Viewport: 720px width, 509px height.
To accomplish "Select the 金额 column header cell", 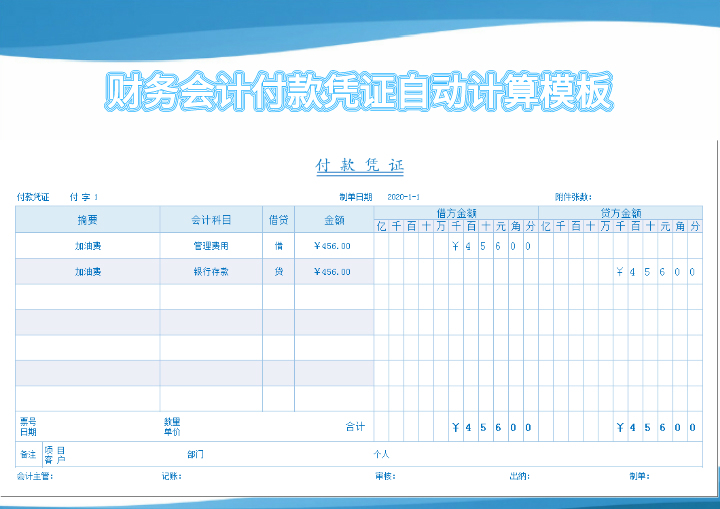I will coord(334,219).
